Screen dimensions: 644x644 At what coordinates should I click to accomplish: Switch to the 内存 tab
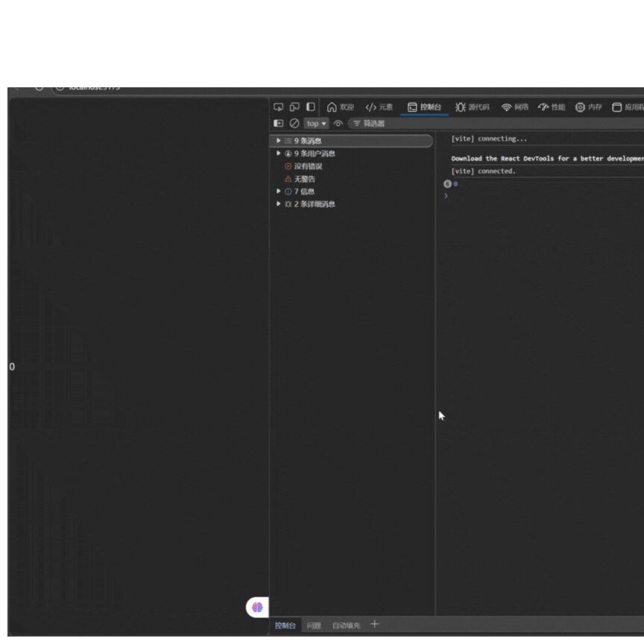click(588, 107)
